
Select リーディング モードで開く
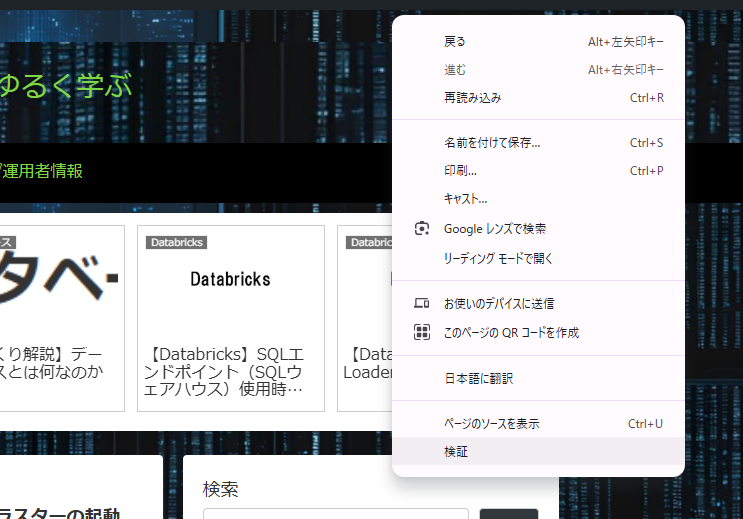tap(498, 258)
